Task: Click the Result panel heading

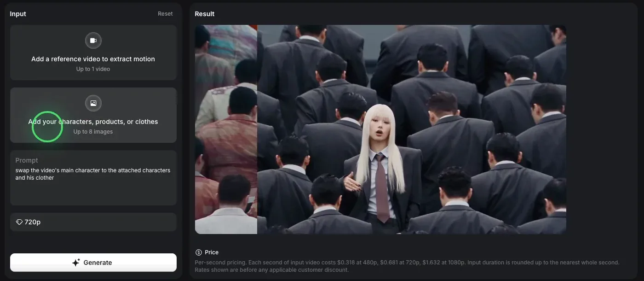Action: pos(205,14)
